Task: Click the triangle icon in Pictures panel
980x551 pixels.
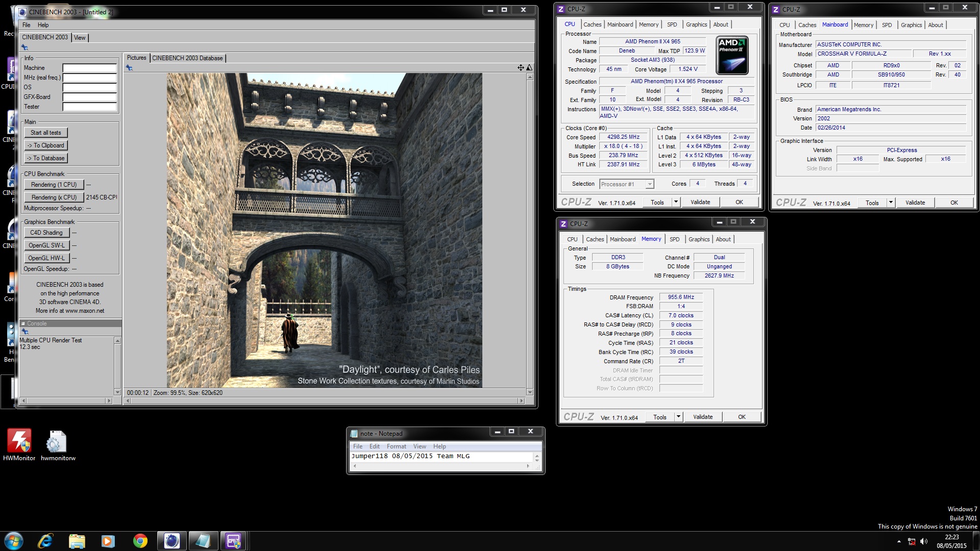Action: pos(529,67)
